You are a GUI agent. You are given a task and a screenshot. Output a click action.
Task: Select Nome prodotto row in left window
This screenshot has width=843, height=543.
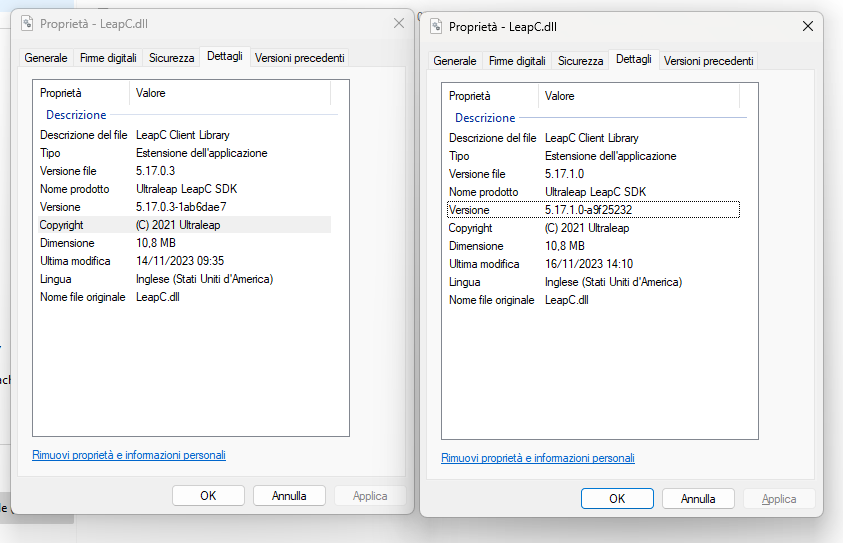(184, 189)
